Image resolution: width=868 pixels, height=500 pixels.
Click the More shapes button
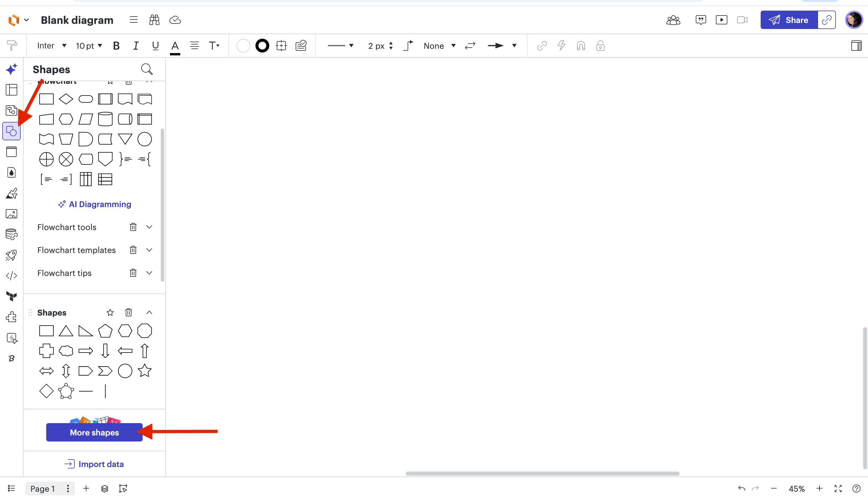(x=94, y=432)
